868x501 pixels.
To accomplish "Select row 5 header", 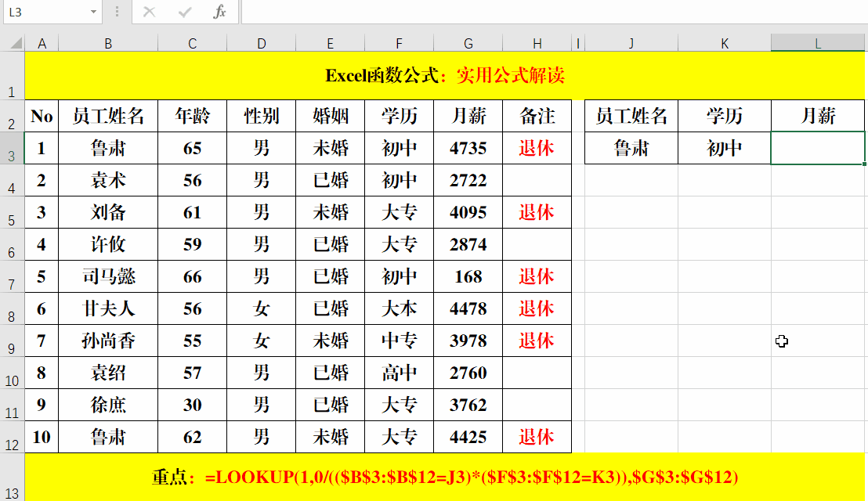I will click(12, 212).
